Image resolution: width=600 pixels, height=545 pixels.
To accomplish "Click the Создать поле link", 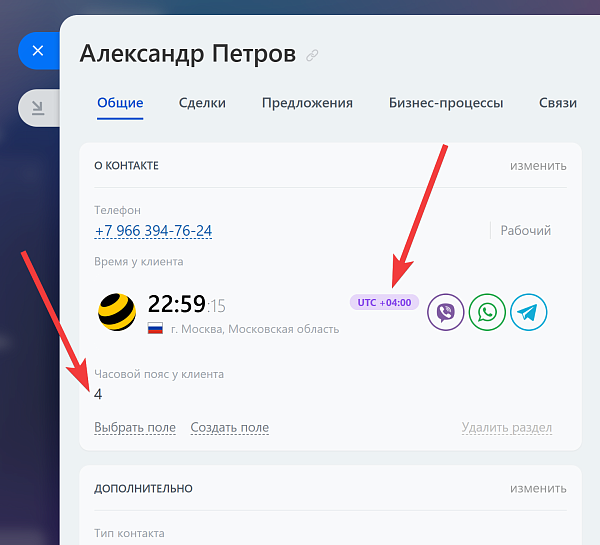I will tap(230, 427).
